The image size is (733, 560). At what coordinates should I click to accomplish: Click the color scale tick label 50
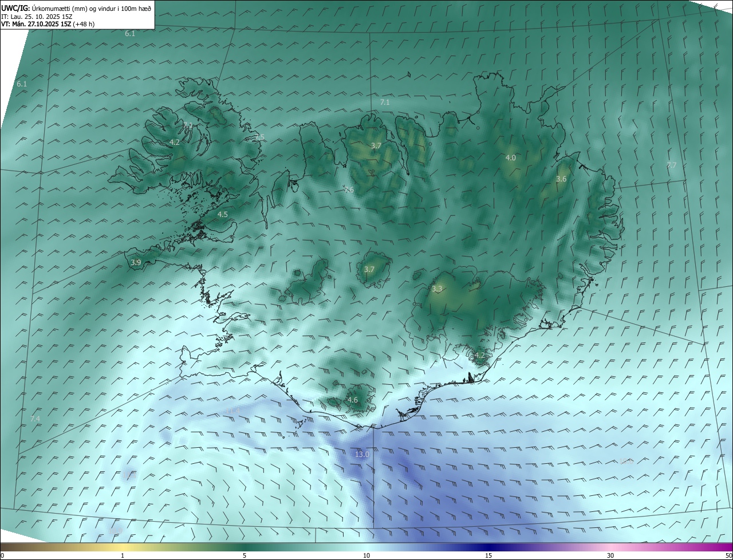728,555
